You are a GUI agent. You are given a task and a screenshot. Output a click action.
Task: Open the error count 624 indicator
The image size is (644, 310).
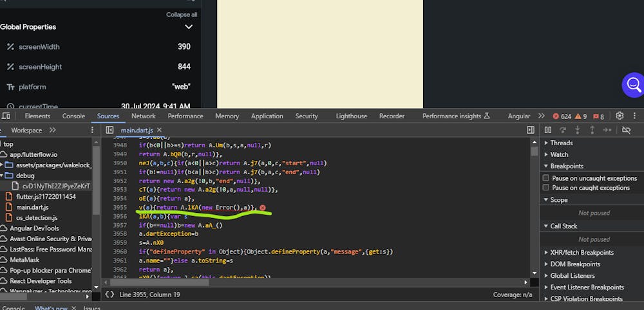click(x=562, y=116)
